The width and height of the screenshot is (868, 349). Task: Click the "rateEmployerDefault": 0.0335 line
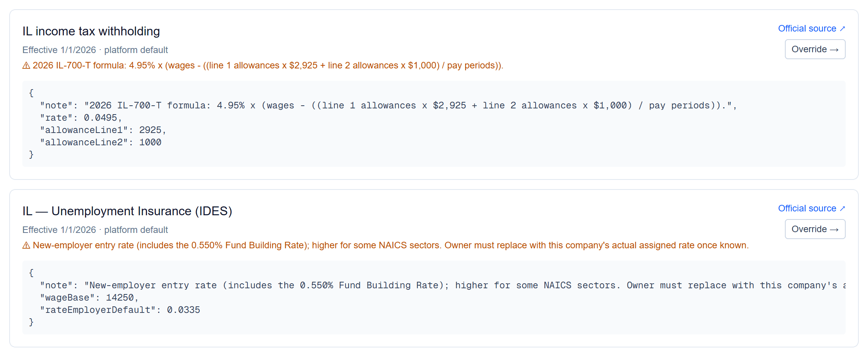click(120, 310)
